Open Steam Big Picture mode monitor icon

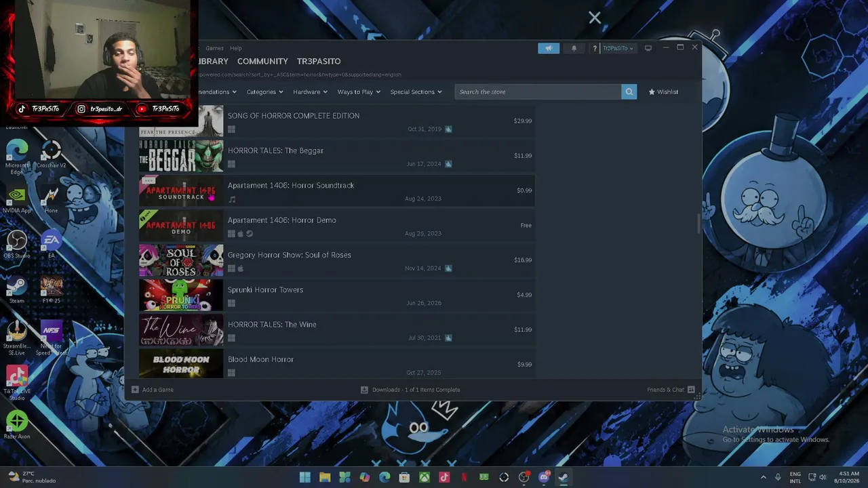[x=648, y=48]
